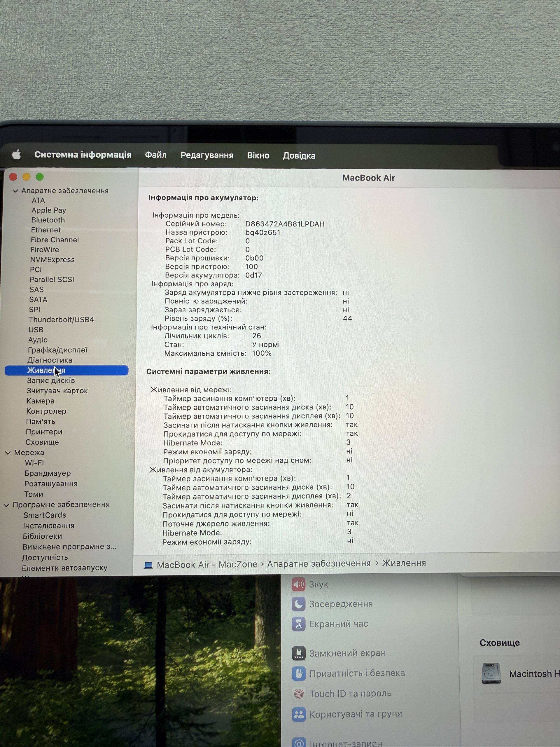Click battery serial number D863472A4B81LPDAH
This screenshot has height=747, width=560.
pos(285,224)
